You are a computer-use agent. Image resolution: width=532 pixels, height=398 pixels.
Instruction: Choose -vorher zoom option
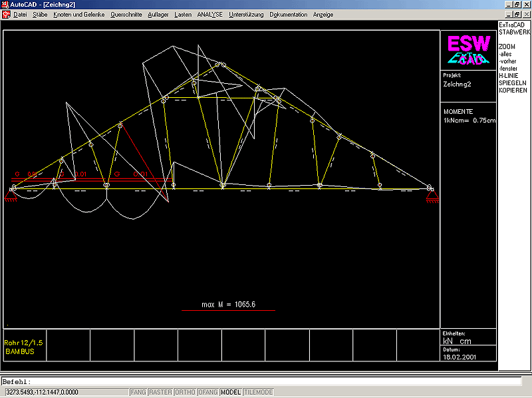point(507,61)
